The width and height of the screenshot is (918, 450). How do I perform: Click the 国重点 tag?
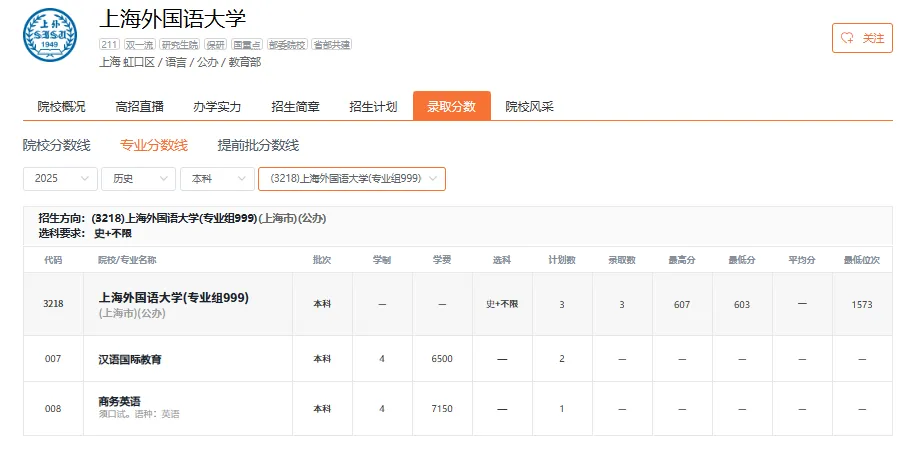(246, 44)
